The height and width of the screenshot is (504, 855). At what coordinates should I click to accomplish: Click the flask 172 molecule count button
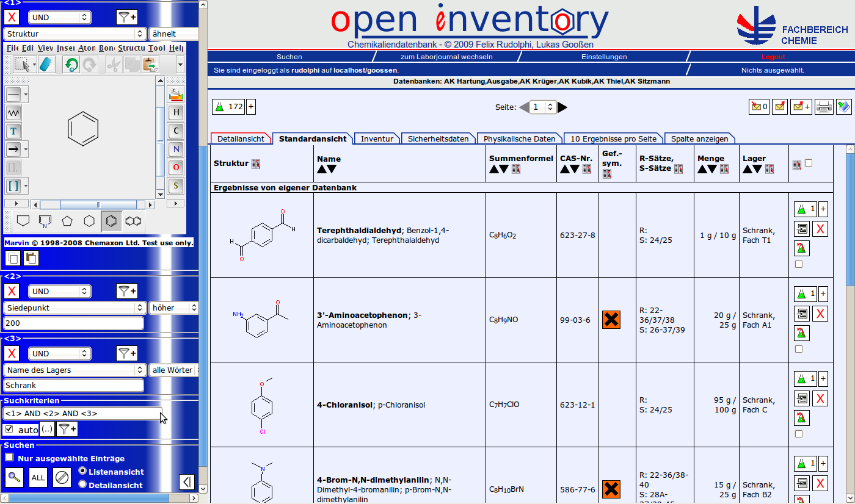[228, 107]
